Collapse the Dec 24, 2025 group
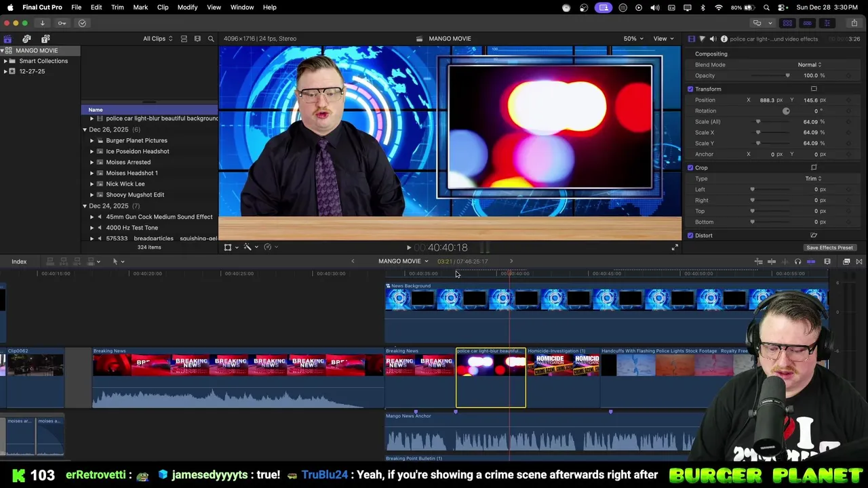Image resolution: width=868 pixels, height=488 pixels. click(x=85, y=205)
